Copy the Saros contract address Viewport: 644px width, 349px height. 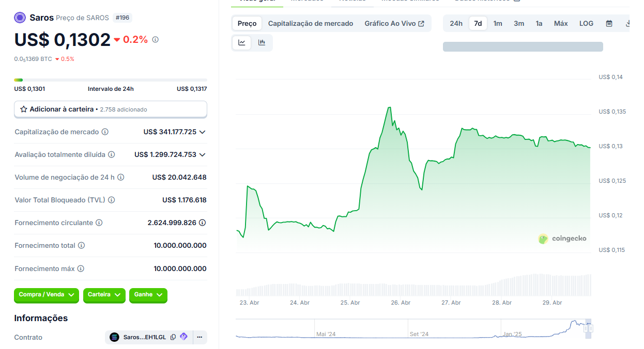[x=173, y=337]
